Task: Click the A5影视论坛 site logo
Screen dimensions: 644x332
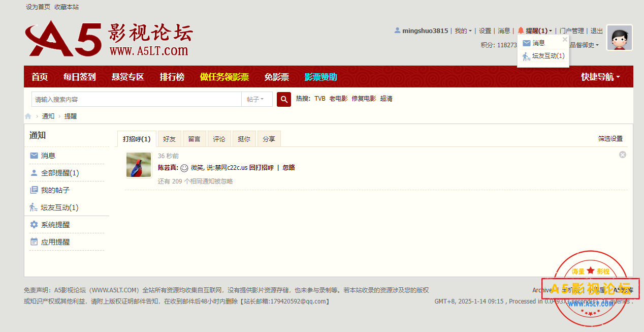Action: point(108,39)
